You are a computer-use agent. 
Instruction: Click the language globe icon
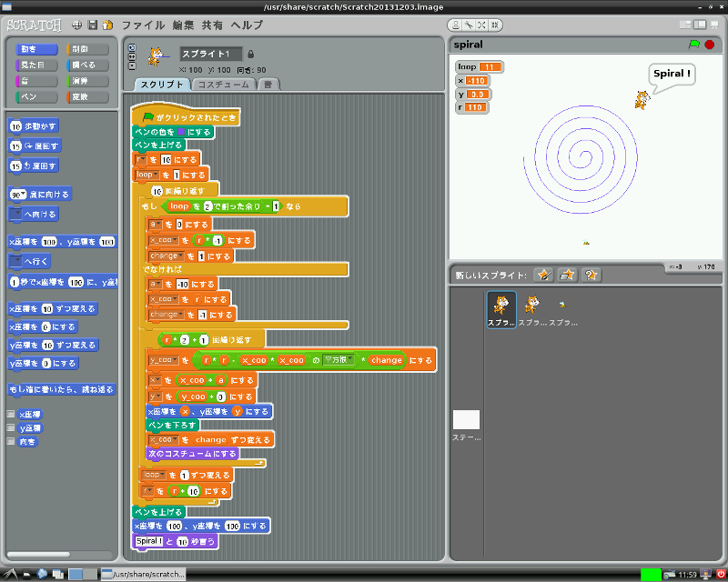click(77, 25)
